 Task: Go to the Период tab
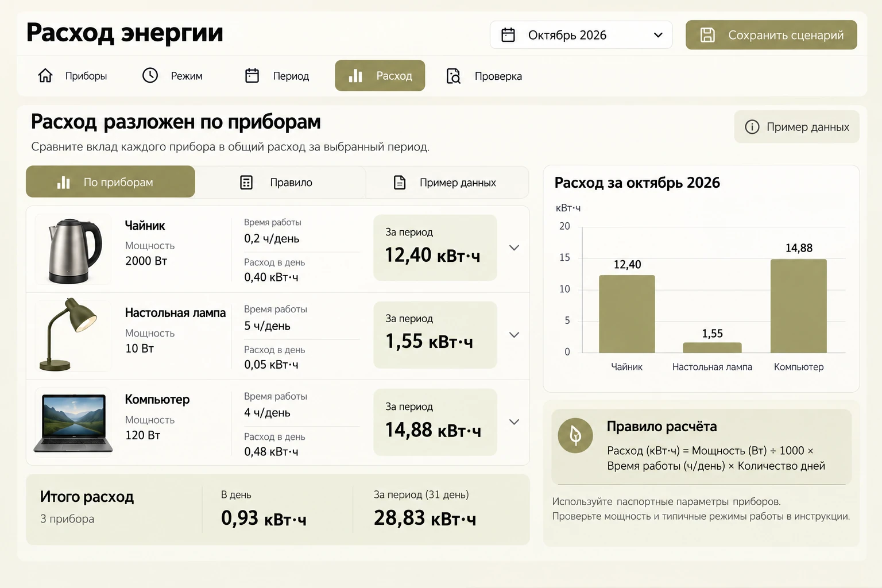point(277,76)
